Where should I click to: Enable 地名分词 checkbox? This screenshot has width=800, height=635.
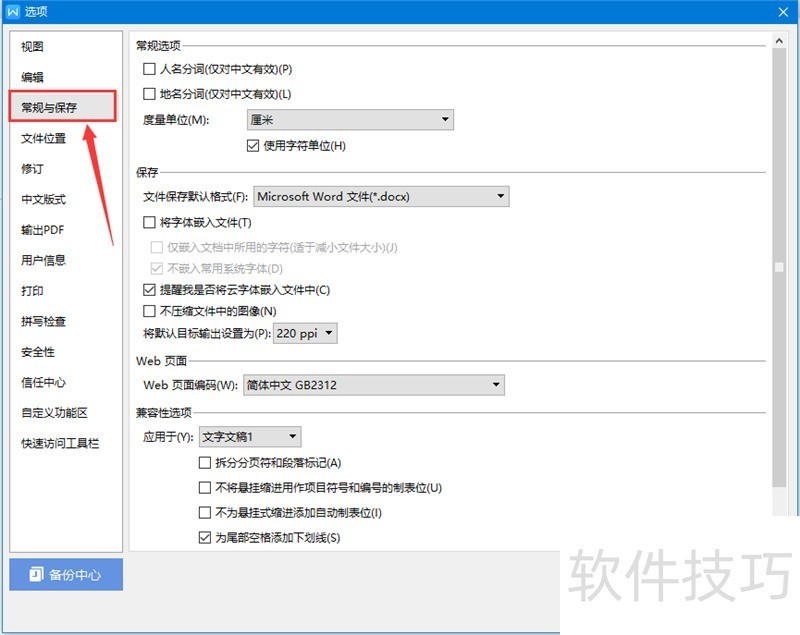[x=149, y=94]
